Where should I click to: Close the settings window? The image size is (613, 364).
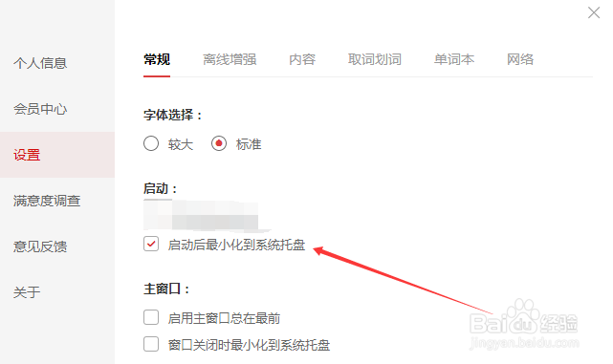594,12
